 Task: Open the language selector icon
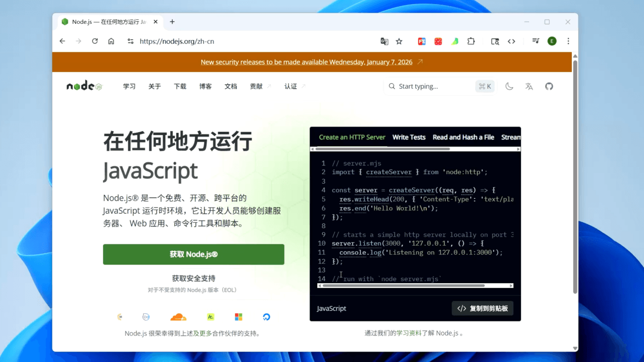529,86
